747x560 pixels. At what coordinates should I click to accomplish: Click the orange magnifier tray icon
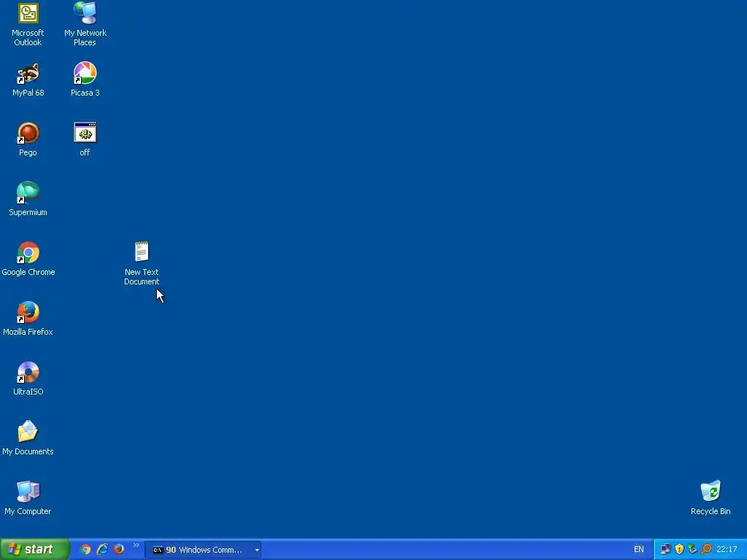click(x=706, y=550)
